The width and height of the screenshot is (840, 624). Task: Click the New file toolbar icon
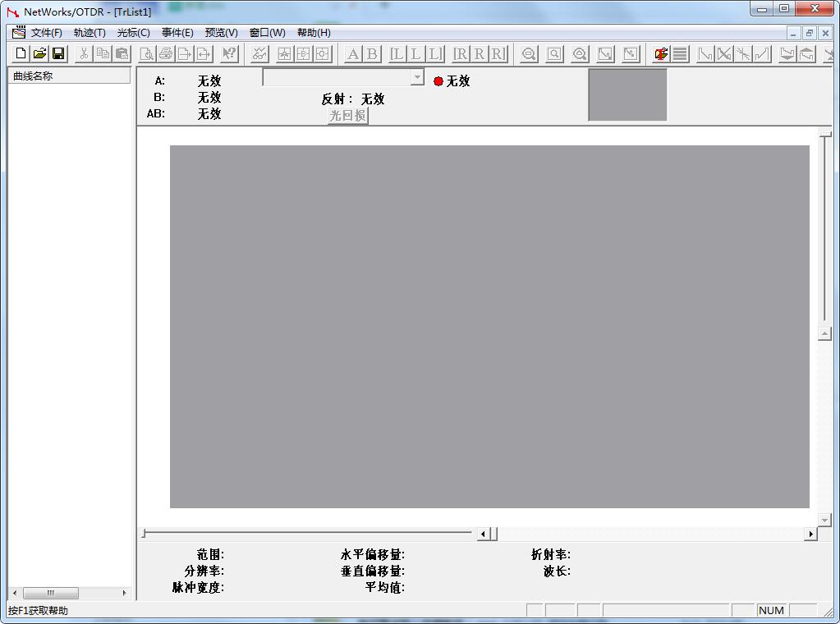point(21,53)
